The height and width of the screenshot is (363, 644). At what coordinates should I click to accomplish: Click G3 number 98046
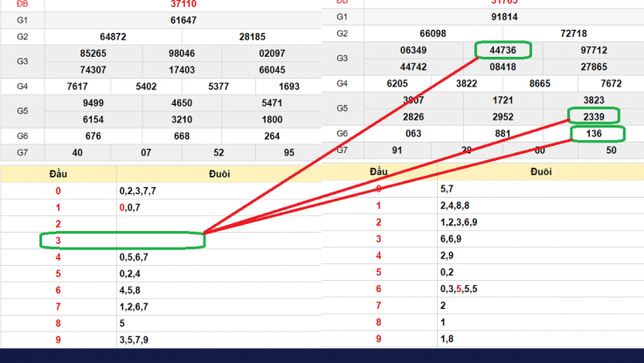point(182,53)
